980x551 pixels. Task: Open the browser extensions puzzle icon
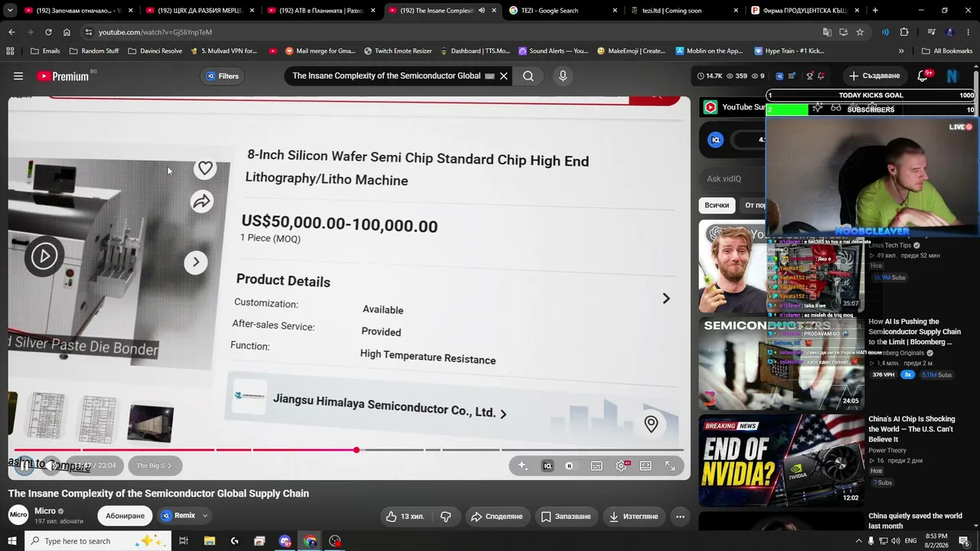[x=904, y=32]
